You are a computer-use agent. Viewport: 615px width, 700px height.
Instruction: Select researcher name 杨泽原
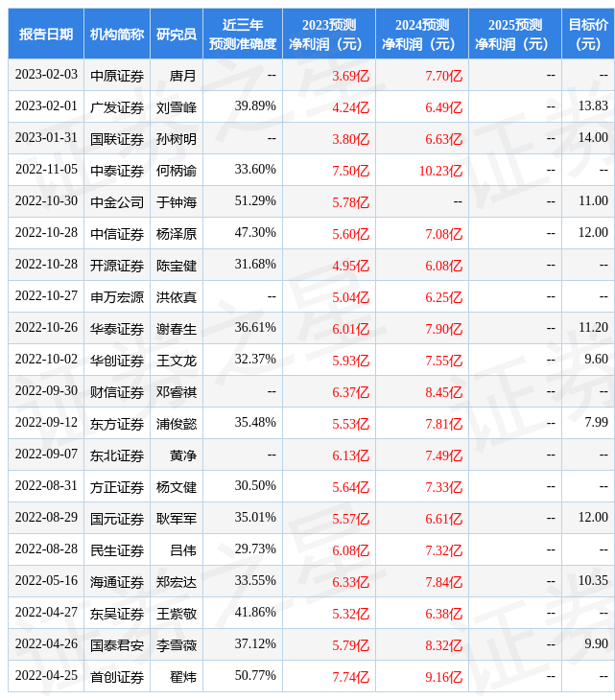pos(177,234)
